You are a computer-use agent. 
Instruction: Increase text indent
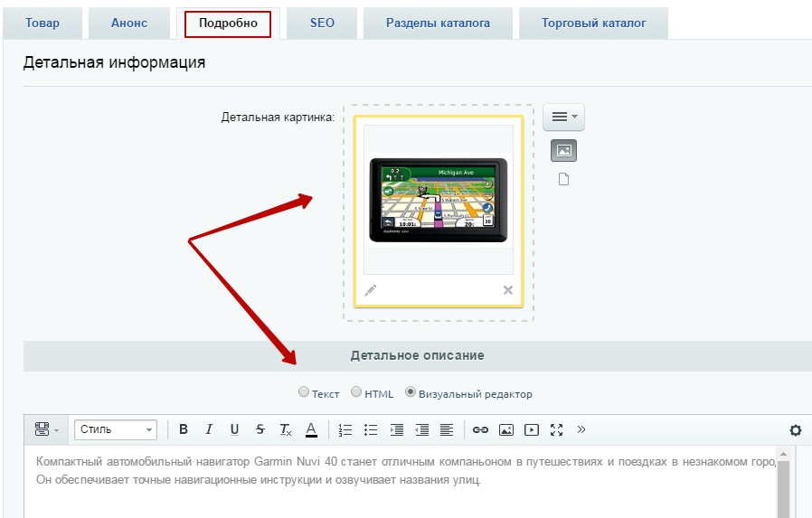click(397, 429)
